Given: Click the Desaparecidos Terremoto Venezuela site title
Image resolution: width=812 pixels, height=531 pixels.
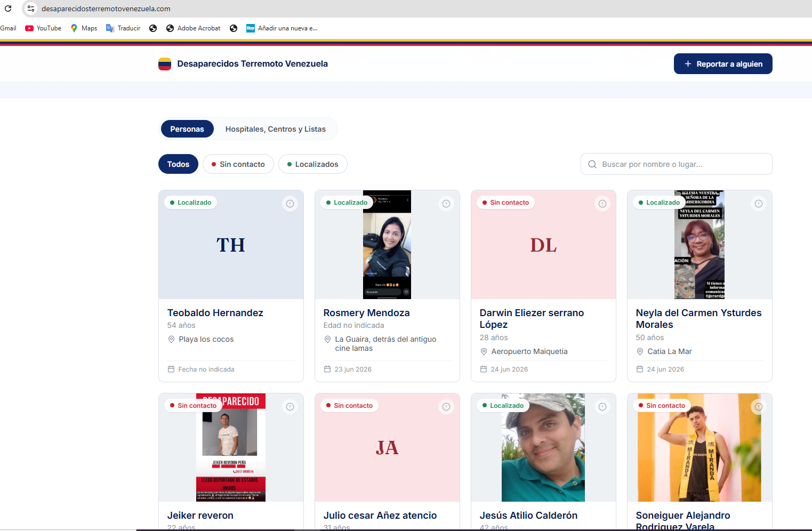Looking at the screenshot, I should tap(253, 64).
